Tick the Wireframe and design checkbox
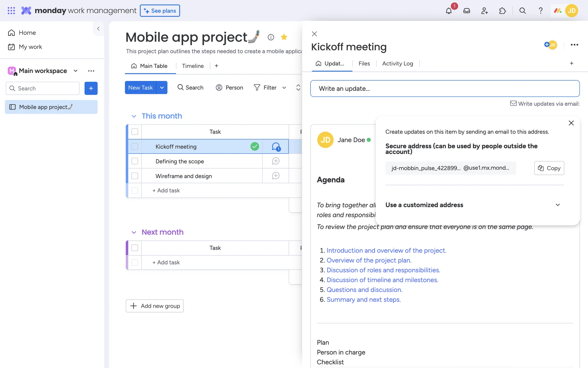 click(135, 176)
